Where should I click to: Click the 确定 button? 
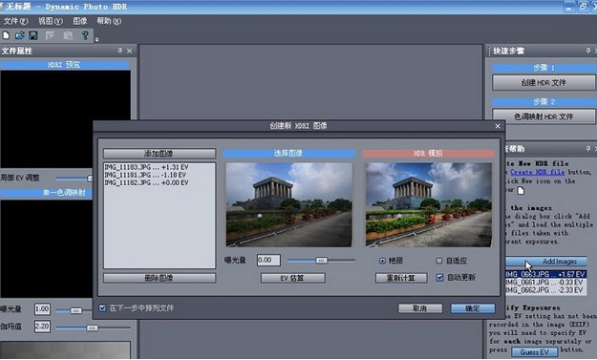coord(473,308)
